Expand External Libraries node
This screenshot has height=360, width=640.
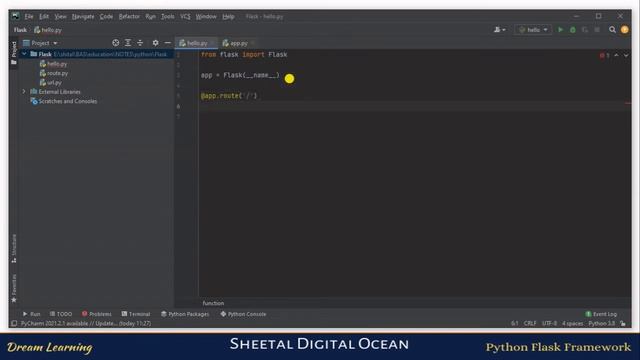[24, 91]
